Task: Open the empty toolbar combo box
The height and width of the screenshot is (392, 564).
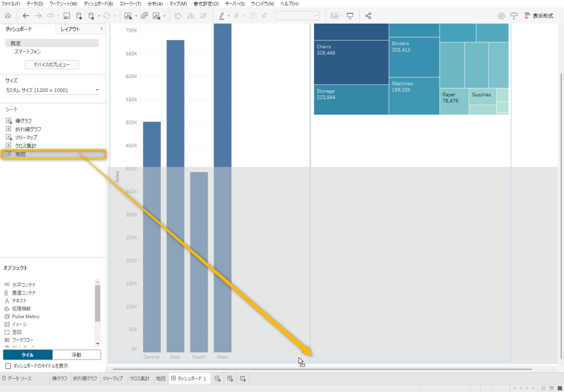Action: (297, 16)
